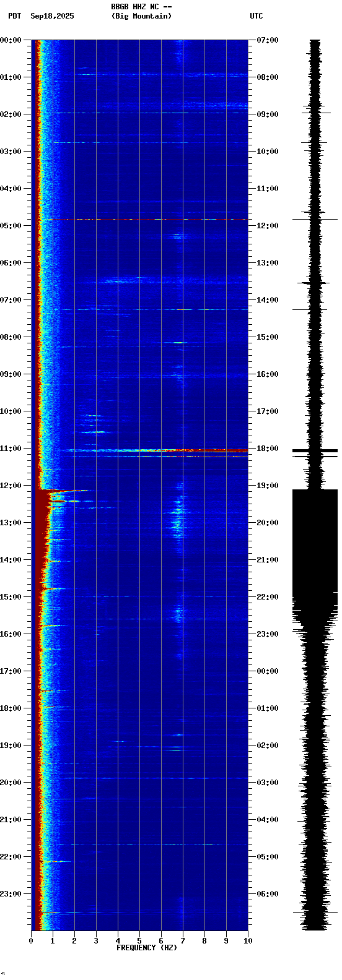The width and height of the screenshot is (342, 980).
Task: Click the '5' frequency axis tick label
Action: (x=139, y=941)
